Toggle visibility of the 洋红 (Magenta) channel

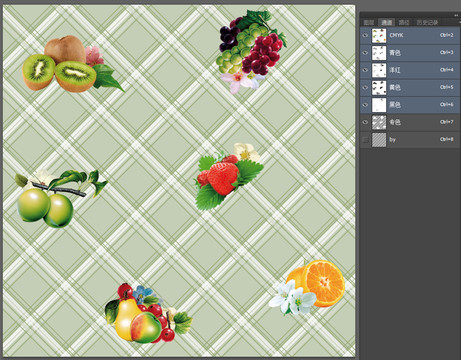point(365,70)
